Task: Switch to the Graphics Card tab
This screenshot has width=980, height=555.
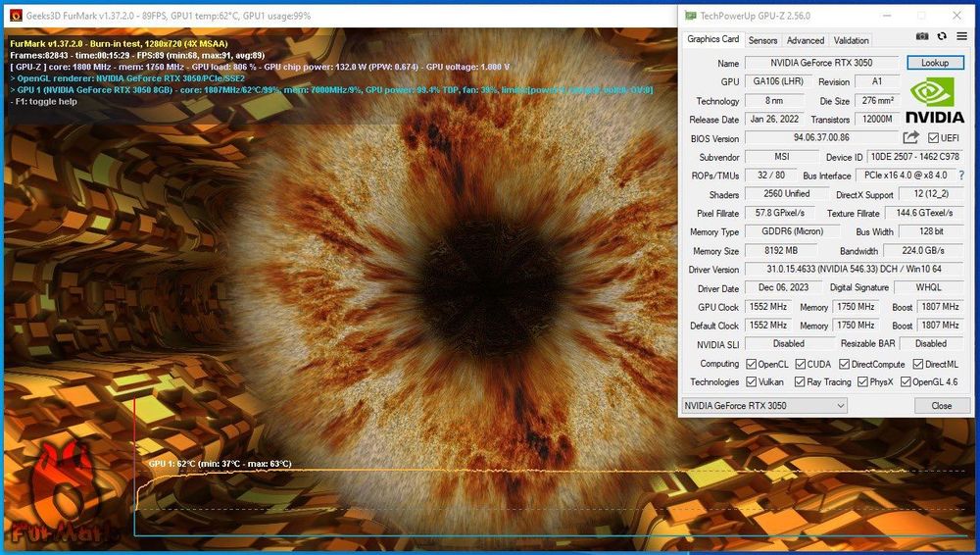Action: pyautogui.click(x=712, y=39)
